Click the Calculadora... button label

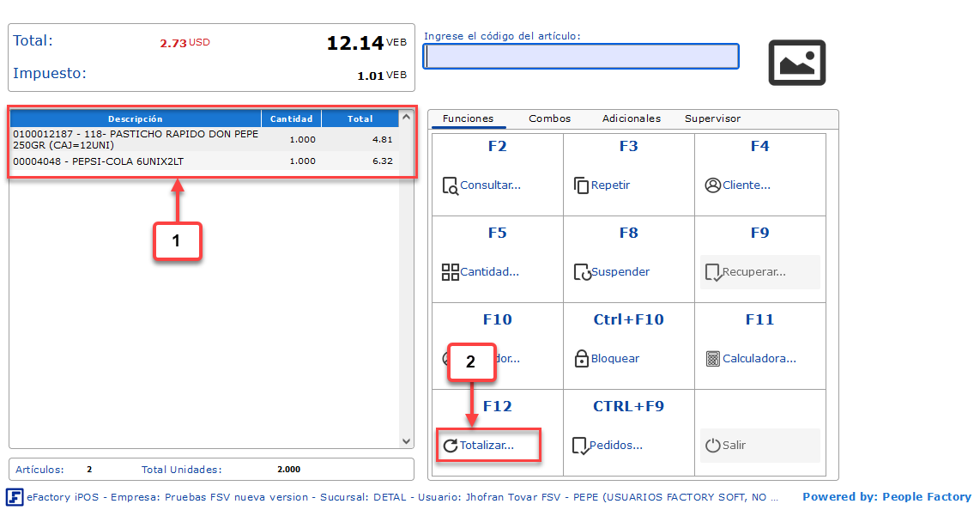coord(759,359)
